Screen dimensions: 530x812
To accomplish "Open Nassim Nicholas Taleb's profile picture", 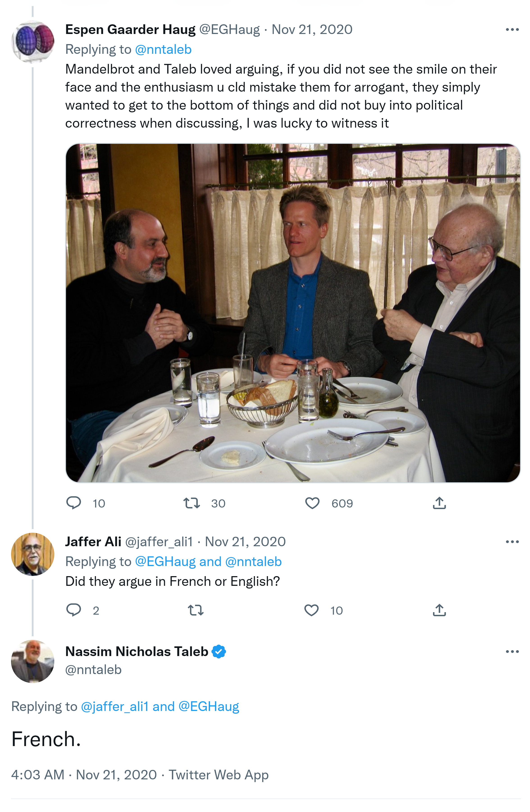I will (x=33, y=661).
